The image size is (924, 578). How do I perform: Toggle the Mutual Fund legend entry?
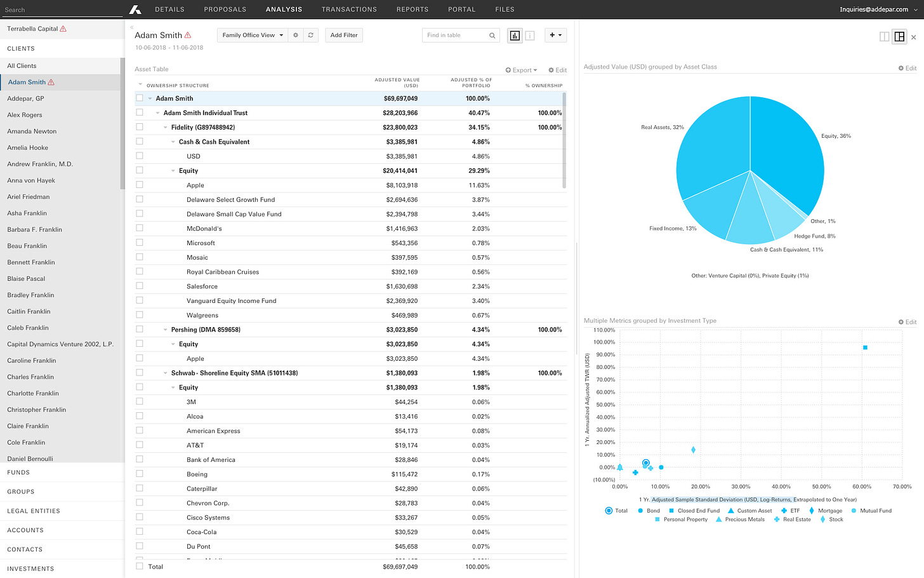pyautogui.click(x=871, y=511)
